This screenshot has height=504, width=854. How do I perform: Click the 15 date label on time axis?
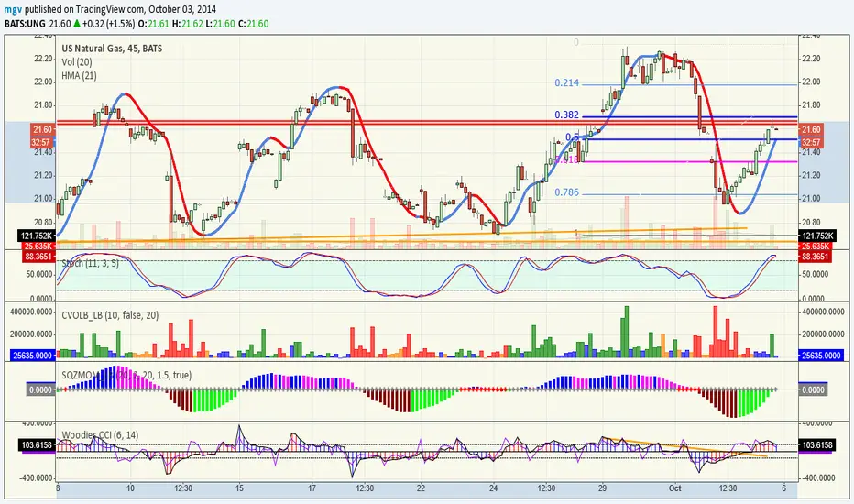click(239, 488)
